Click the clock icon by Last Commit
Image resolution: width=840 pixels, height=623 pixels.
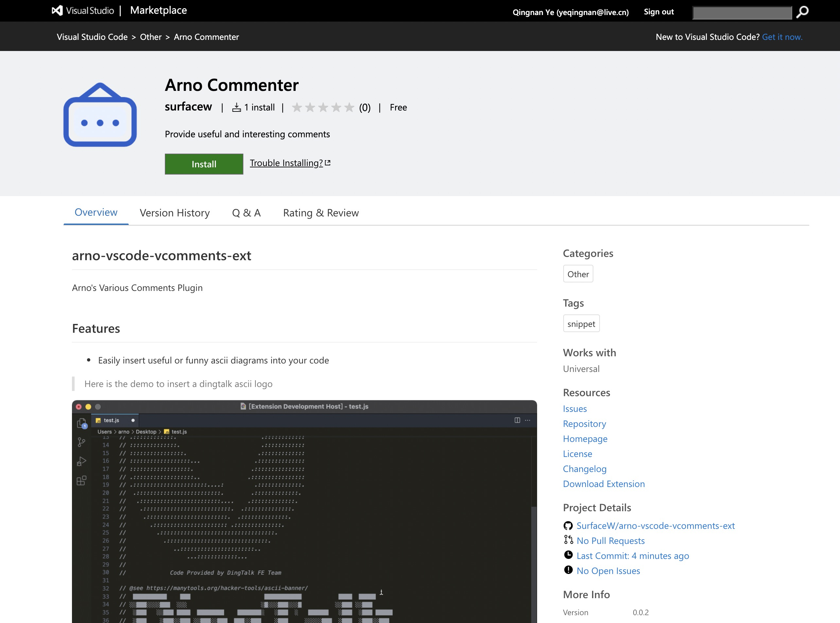pyautogui.click(x=568, y=555)
